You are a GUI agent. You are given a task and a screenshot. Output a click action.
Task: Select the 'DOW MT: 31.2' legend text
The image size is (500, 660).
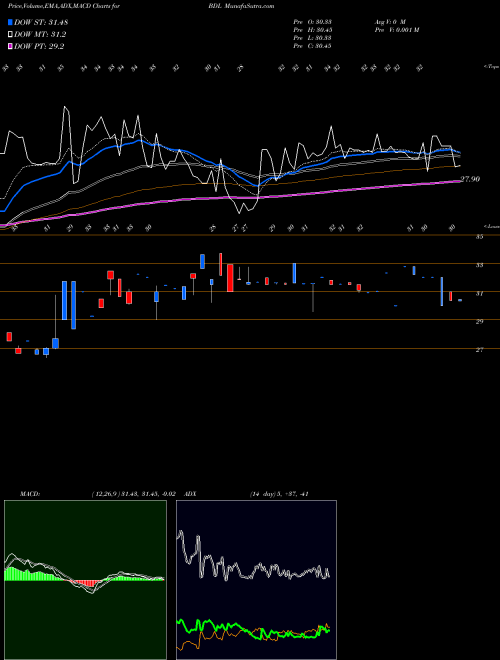click(40, 35)
